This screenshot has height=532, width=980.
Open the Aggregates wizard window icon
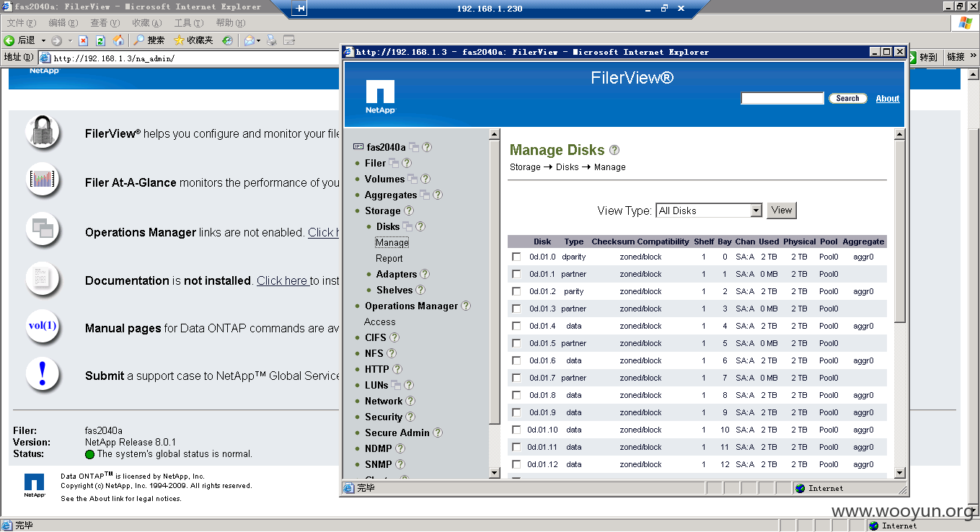pyautogui.click(x=425, y=195)
